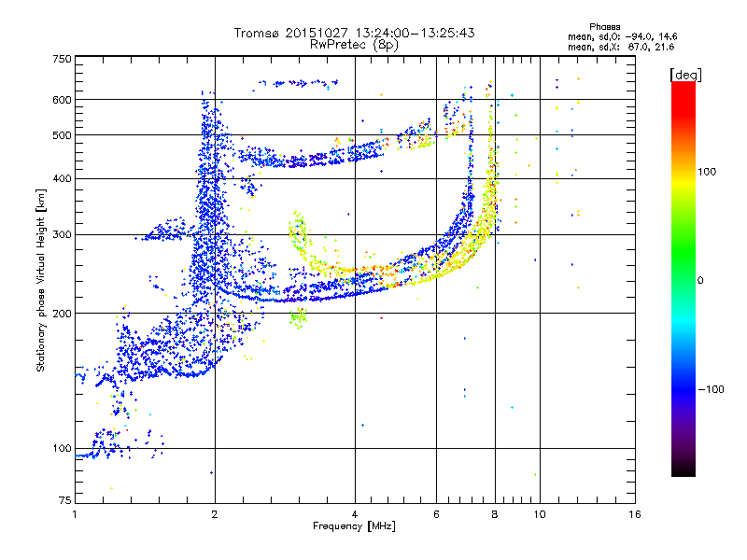Click the x-axis tick label '16'

[635, 514]
